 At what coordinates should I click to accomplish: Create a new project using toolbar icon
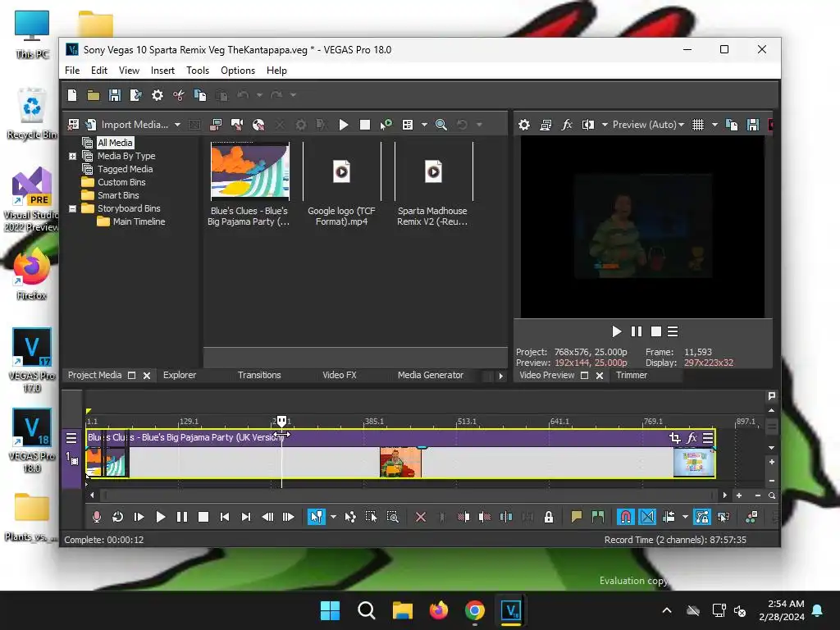(x=72, y=95)
